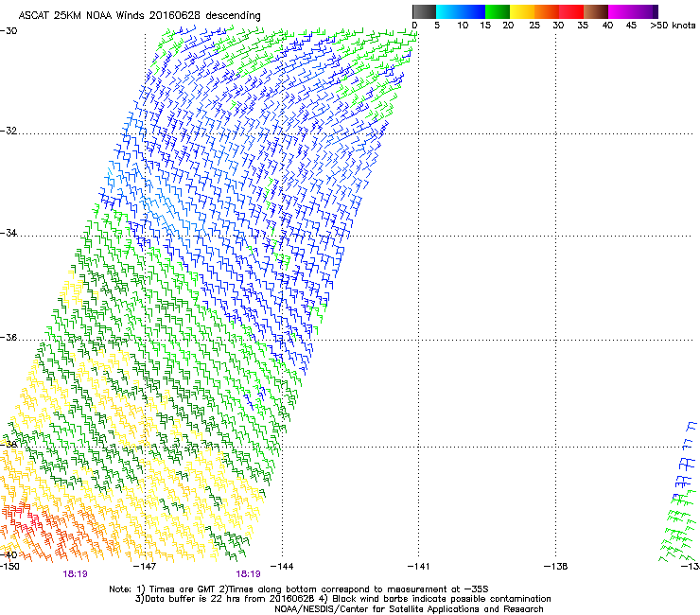Image resolution: width=700 pixels, height=615 pixels.
Task: Click the latitude label -32
Action: point(9,131)
